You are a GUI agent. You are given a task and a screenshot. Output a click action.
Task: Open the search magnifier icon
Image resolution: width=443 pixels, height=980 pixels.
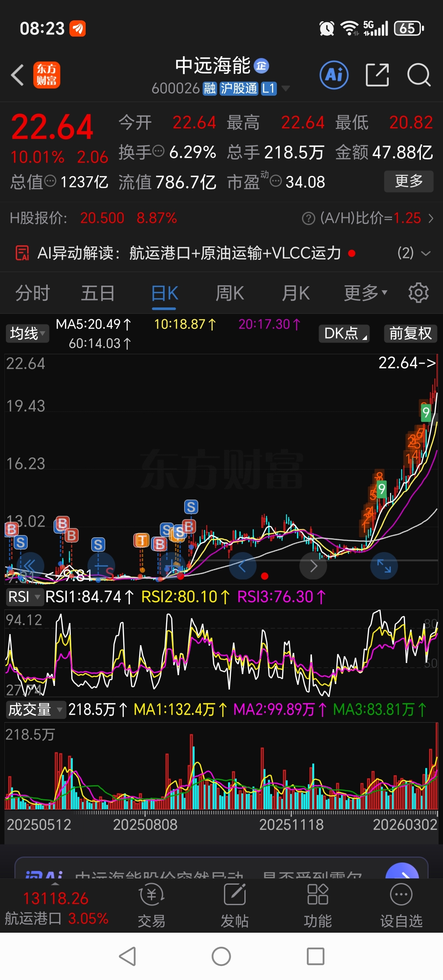click(419, 75)
